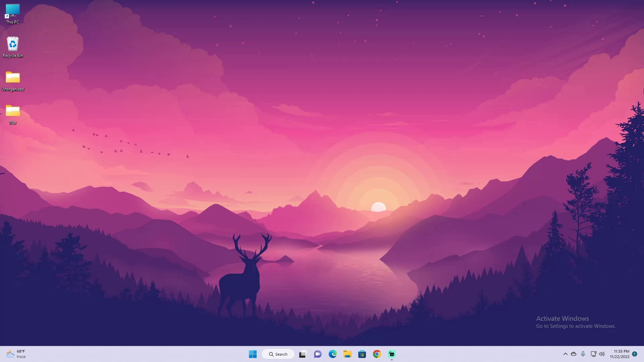Click the green running app taskbar icon
This screenshot has height=362, width=644.
pyautogui.click(x=391, y=354)
